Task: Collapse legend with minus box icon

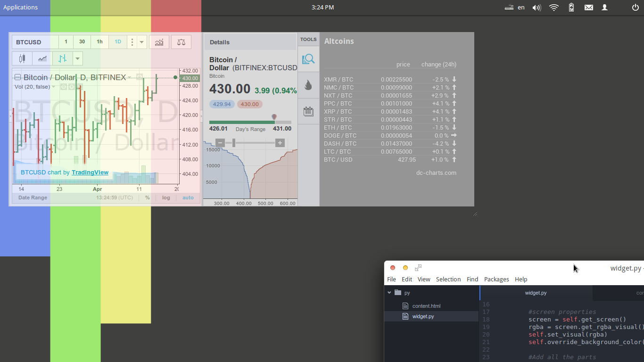Action: [17, 77]
